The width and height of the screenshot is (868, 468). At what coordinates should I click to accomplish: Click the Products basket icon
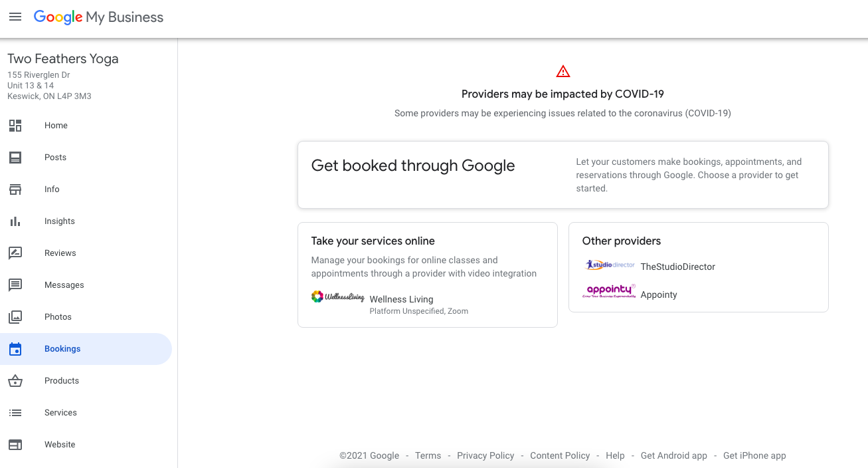point(15,381)
